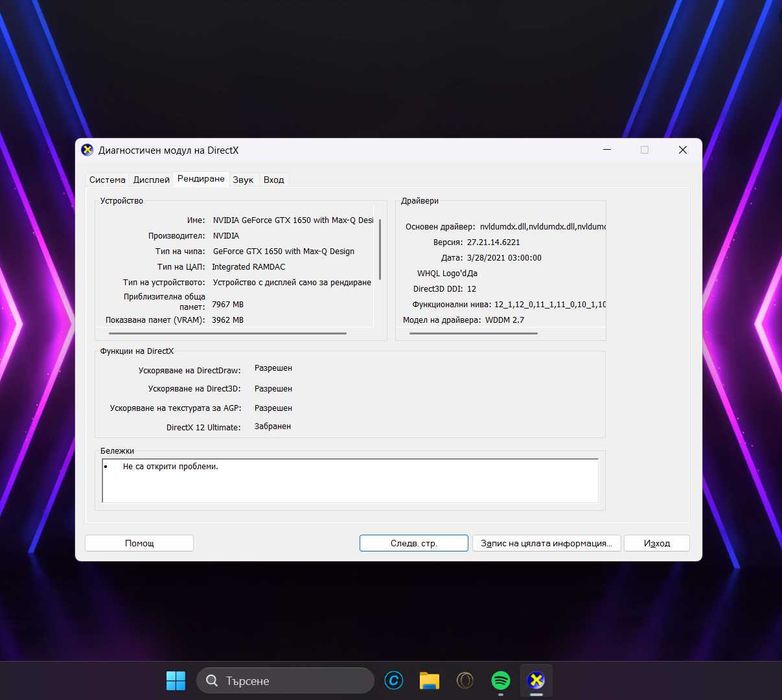Click the drivers panel horizontal scrollbar
Screen dimensions: 782x700
[x=473, y=333]
